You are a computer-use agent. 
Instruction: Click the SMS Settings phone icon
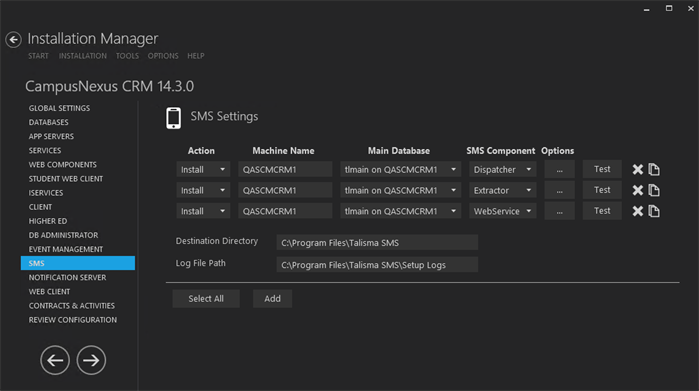pos(173,118)
